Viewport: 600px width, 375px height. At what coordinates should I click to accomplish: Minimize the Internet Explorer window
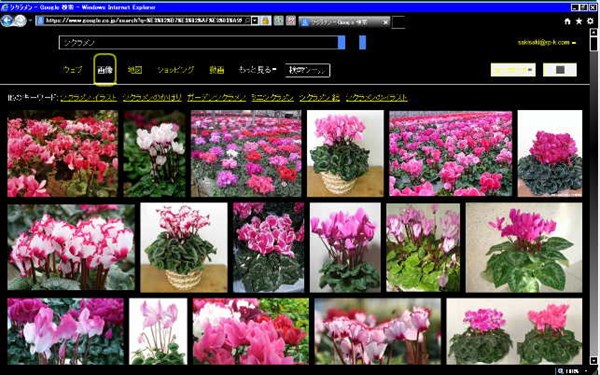click(575, 7)
